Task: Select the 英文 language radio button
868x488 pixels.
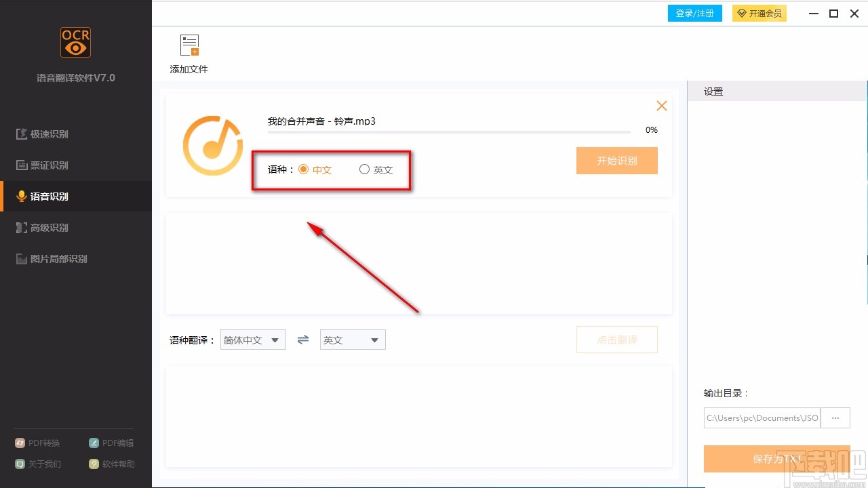Action: tap(364, 169)
